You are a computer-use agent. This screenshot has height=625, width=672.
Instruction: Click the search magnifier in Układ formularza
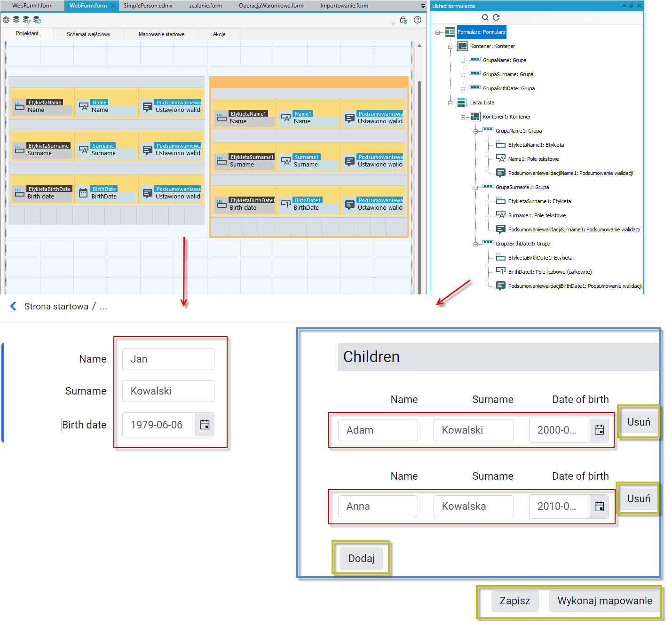(485, 17)
